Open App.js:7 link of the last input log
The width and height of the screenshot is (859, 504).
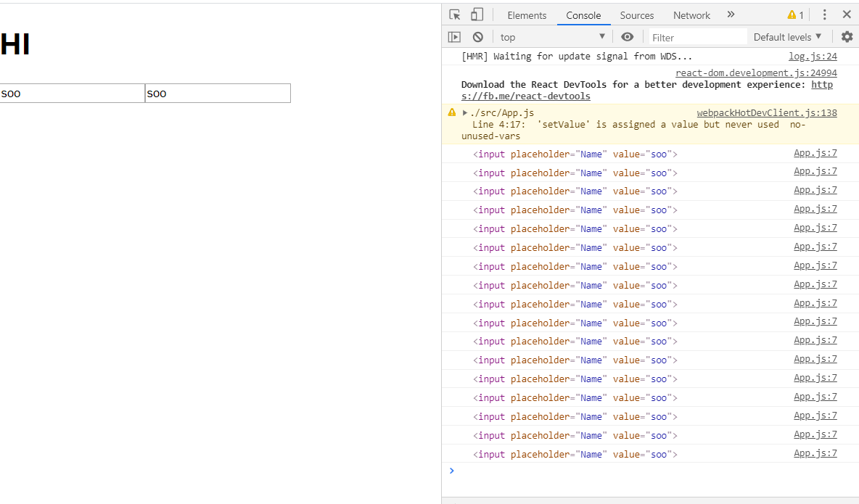point(815,453)
